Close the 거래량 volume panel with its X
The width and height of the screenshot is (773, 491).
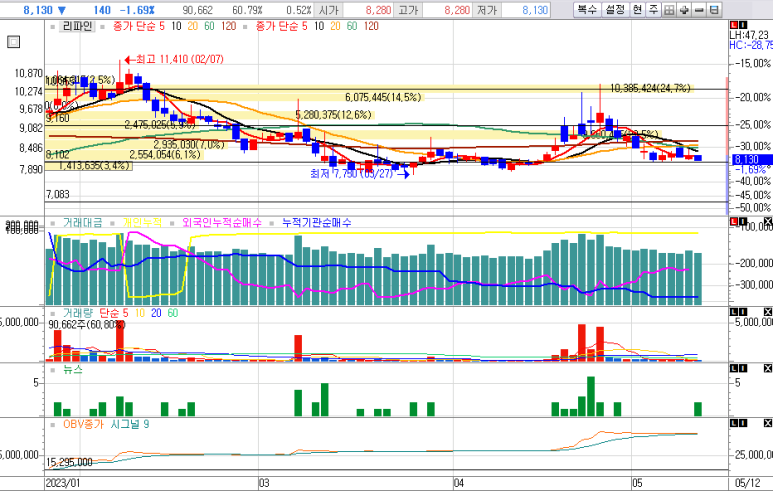click(x=768, y=312)
